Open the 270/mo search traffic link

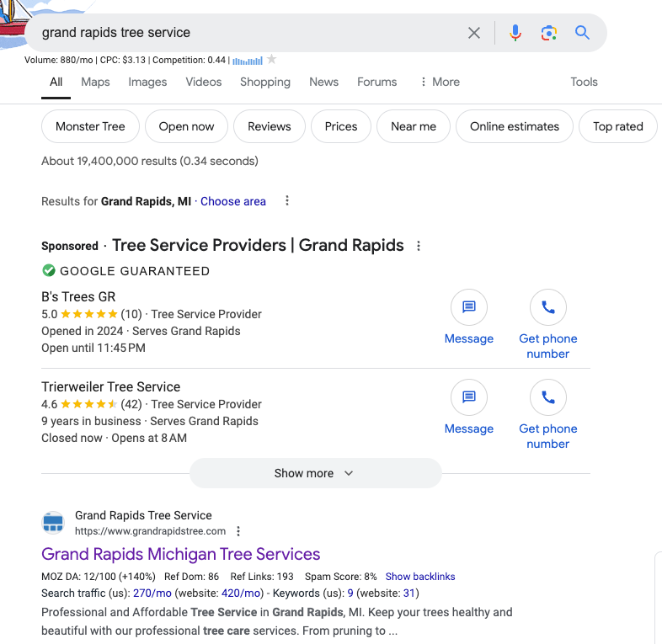[x=152, y=593]
